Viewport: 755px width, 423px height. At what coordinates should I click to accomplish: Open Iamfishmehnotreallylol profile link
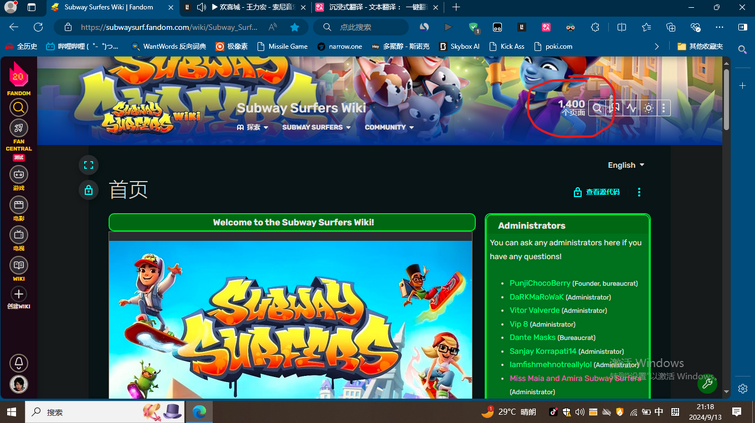tap(550, 365)
